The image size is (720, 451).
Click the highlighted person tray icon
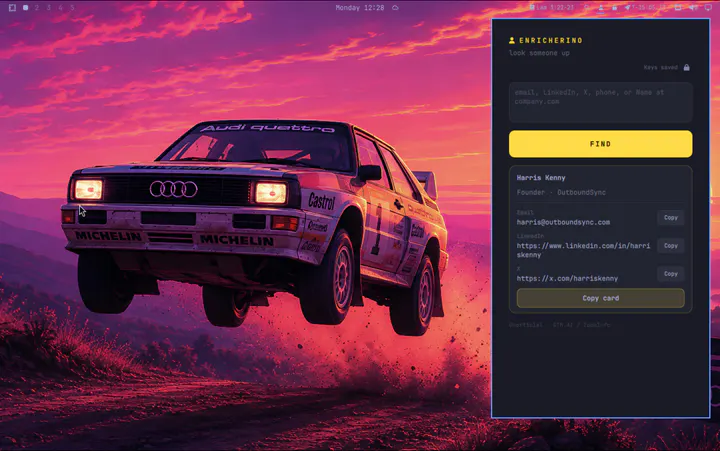point(601,8)
